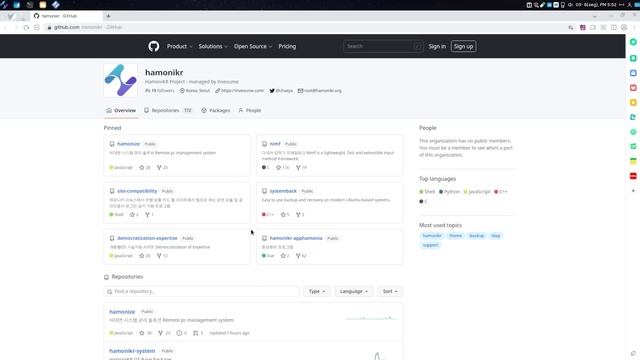Filter by JavaScript in Top languages
640x360 pixels.
coord(477,191)
